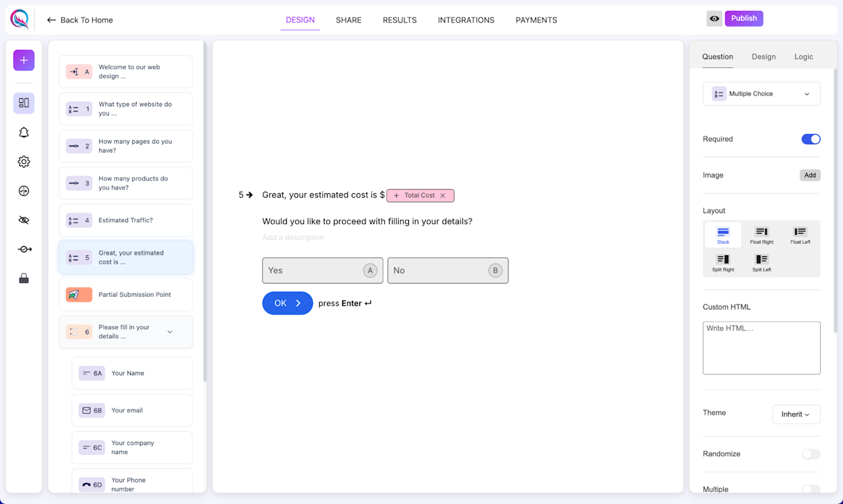Click the analytics pie chart icon

23,190
